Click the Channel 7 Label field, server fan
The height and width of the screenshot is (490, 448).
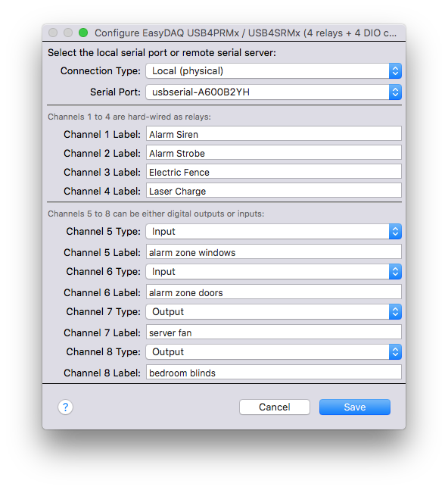coord(274,332)
